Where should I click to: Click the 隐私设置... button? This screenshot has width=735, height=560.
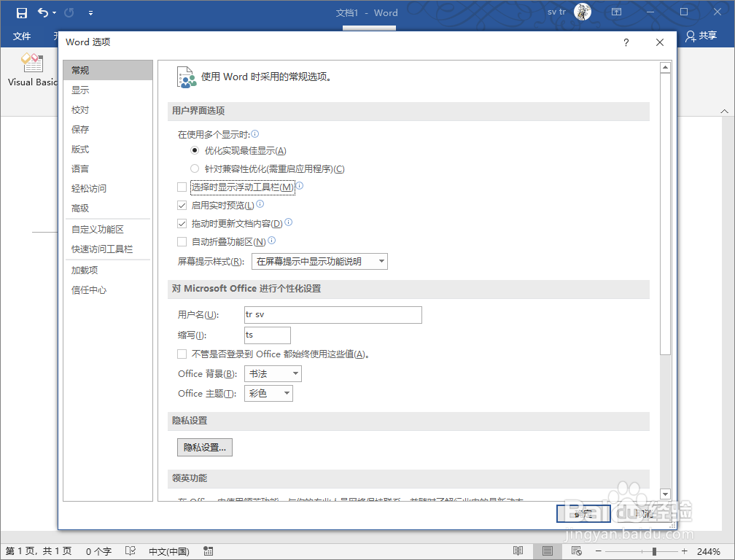(x=205, y=448)
